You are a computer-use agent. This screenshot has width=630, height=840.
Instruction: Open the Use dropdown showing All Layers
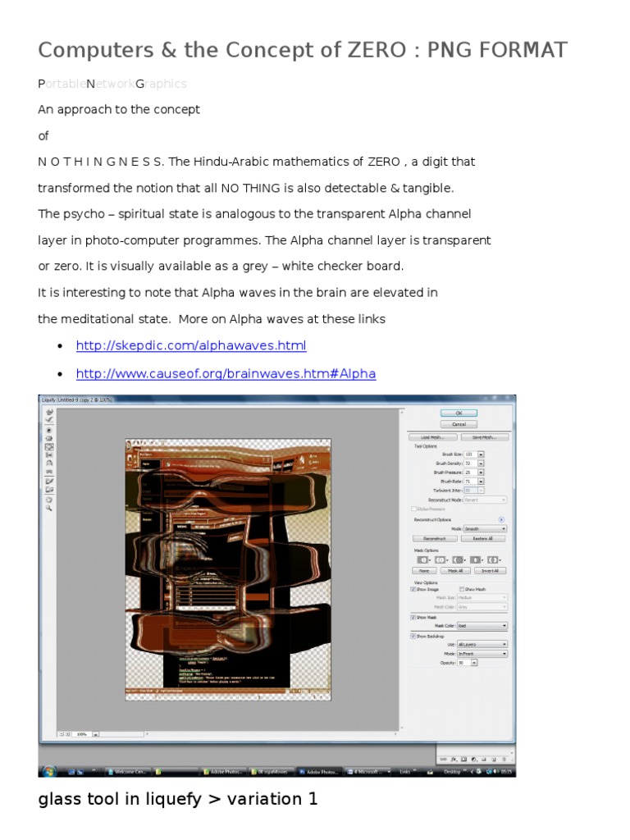(x=482, y=645)
